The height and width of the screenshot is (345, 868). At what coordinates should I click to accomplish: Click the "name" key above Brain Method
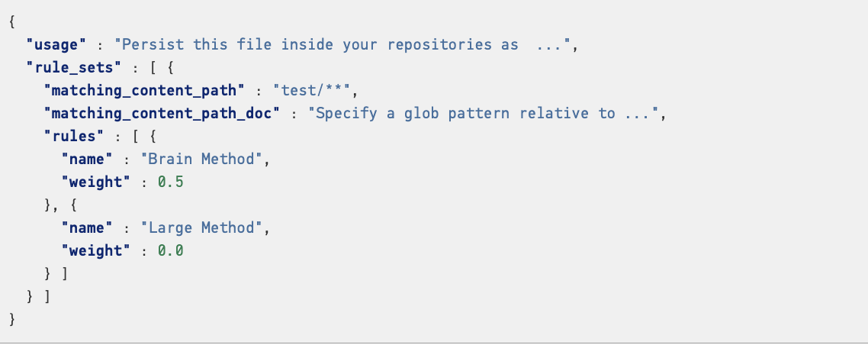pos(88,160)
